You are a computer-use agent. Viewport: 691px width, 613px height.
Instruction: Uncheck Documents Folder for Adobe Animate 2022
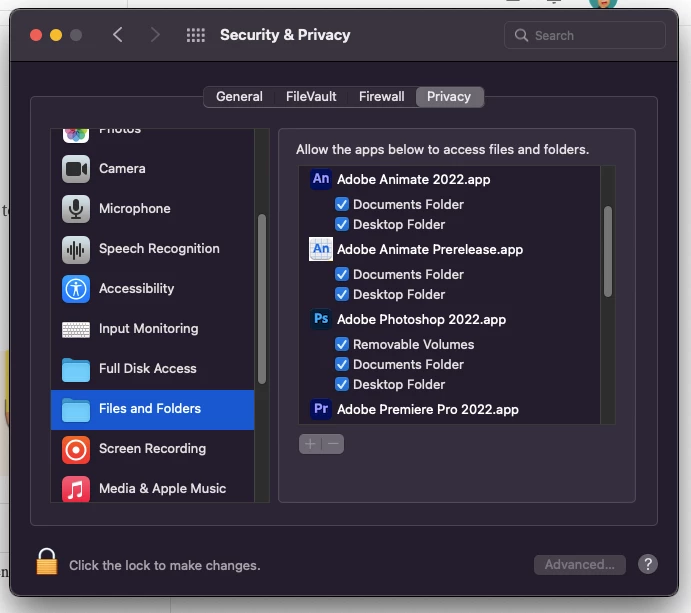[342, 204]
